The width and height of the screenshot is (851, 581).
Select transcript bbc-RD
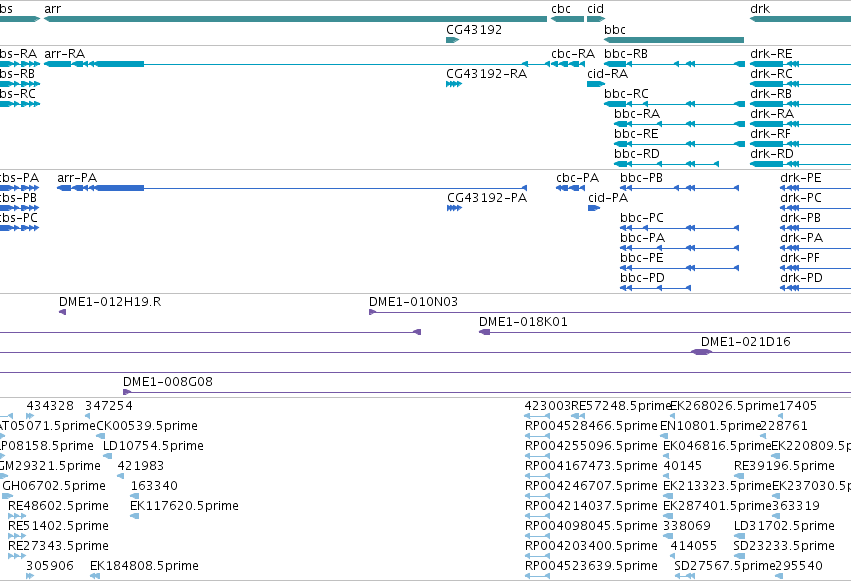pos(666,164)
